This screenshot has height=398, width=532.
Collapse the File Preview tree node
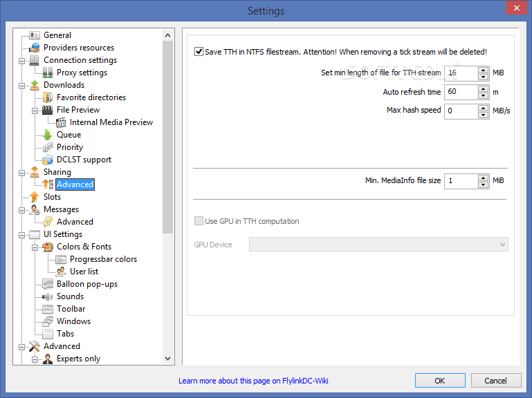pos(35,111)
